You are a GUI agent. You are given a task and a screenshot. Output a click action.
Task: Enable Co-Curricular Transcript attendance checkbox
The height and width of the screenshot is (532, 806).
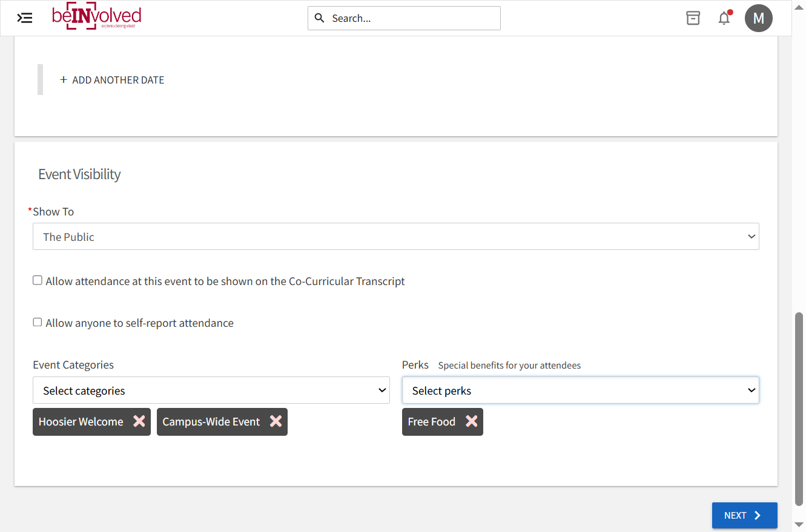point(38,280)
